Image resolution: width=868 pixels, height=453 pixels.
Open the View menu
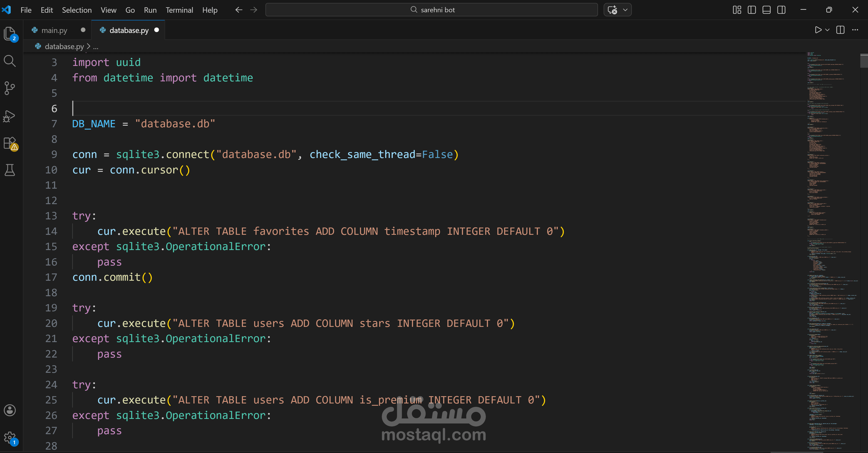[109, 10]
